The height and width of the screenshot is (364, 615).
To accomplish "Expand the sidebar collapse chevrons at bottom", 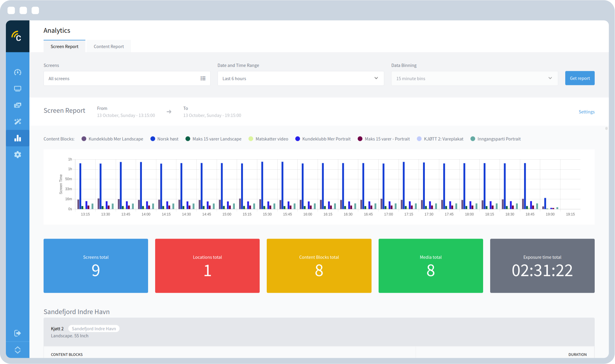I will tap(18, 350).
